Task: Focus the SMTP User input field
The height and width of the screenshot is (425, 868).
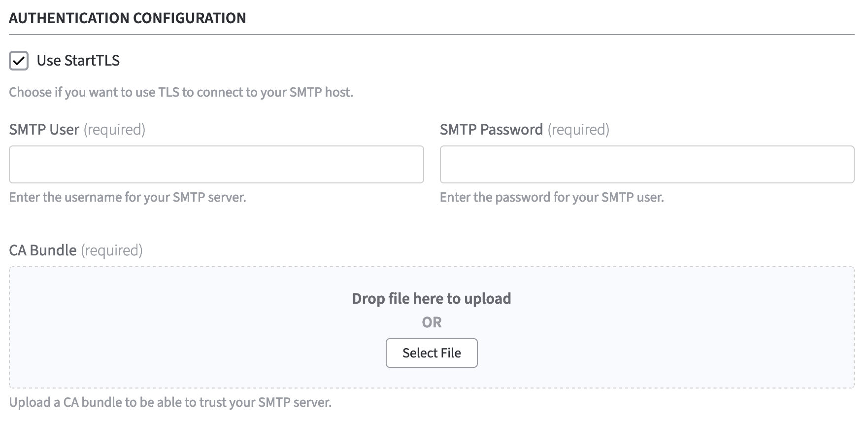Action: pyautogui.click(x=216, y=164)
